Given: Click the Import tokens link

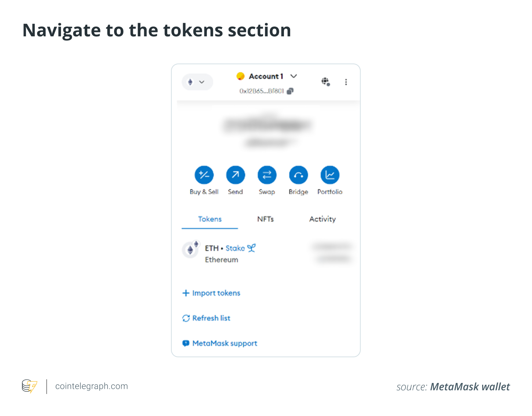Looking at the screenshot, I should 211,293.
